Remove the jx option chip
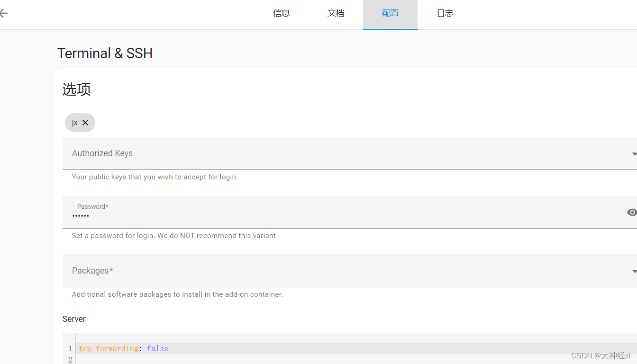The image size is (637, 364). pyautogui.click(x=86, y=122)
